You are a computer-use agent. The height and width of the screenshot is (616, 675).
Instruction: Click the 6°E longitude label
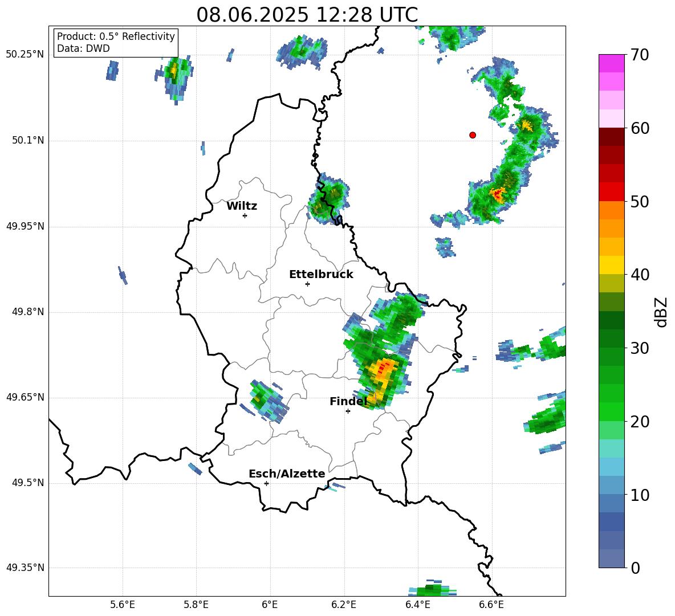pos(270,605)
